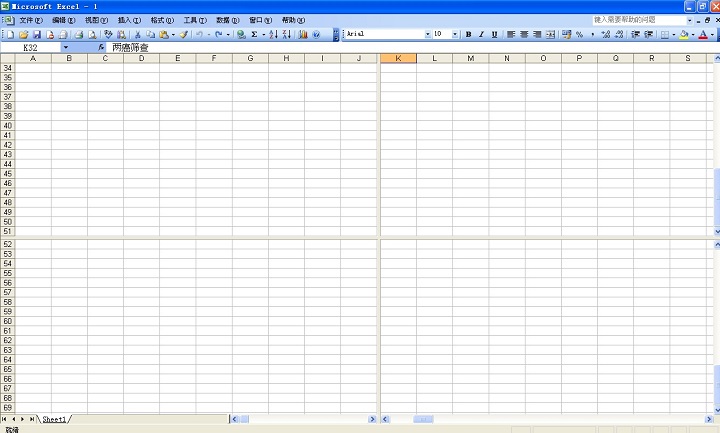Click the AutoSum sigma icon
The width and height of the screenshot is (720, 433).
[x=254, y=34]
